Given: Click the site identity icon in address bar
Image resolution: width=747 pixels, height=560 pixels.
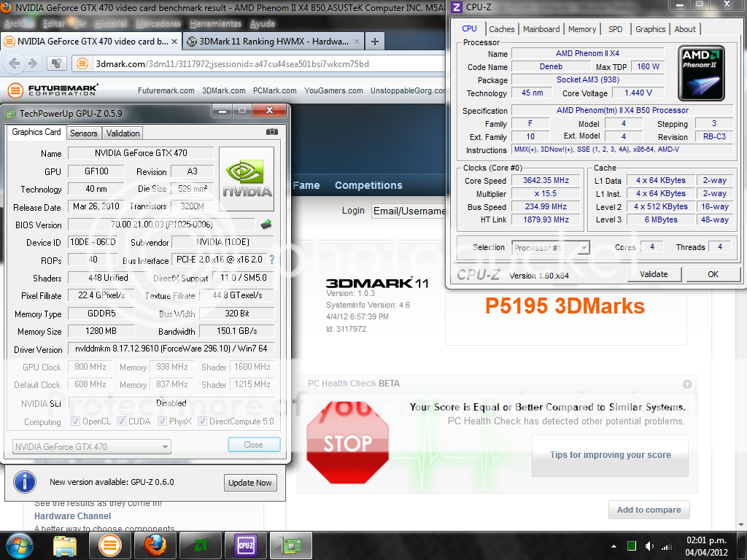Looking at the screenshot, I should click(82, 63).
